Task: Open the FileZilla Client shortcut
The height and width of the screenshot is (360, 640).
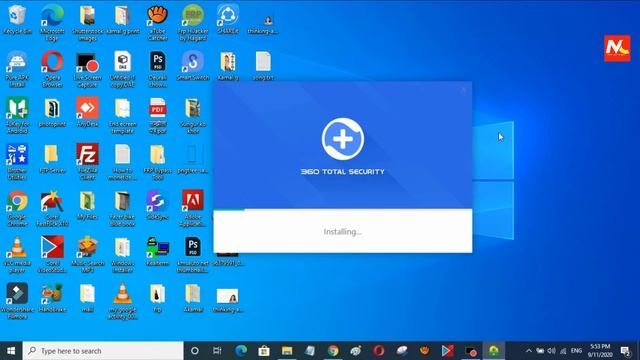Action: pos(87,161)
